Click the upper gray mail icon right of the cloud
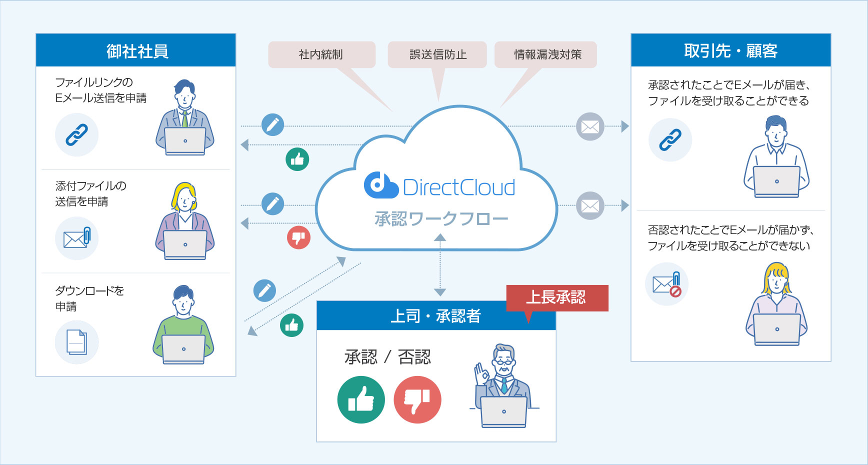 click(x=590, y=126)
